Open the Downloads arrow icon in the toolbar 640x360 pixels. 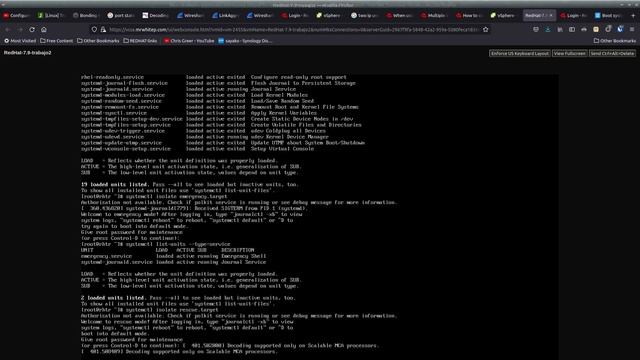point(548,29)
